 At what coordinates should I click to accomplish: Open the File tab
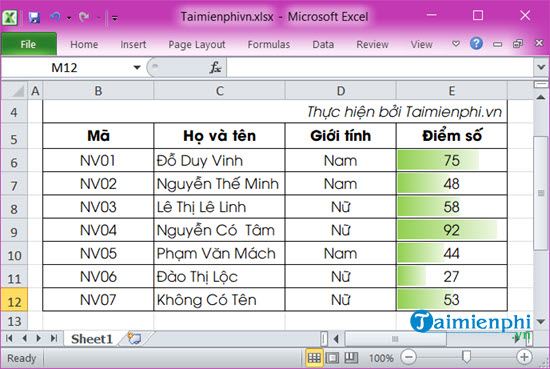(28, 44)
